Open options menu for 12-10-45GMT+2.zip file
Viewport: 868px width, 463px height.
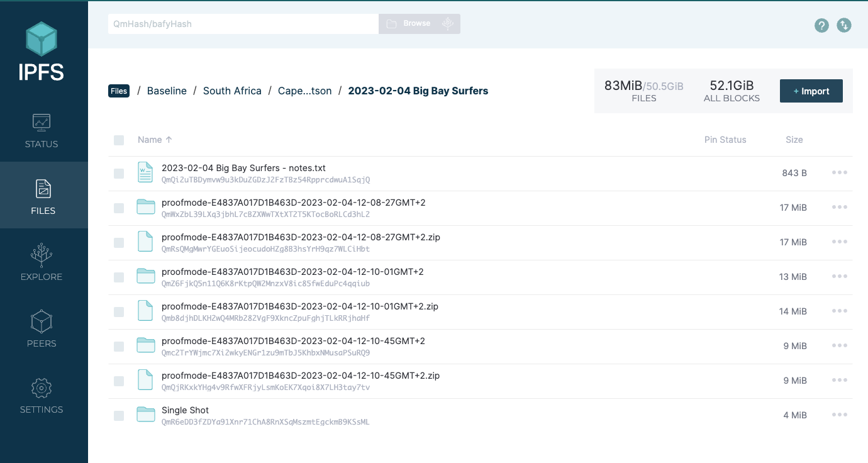(840, 381)
